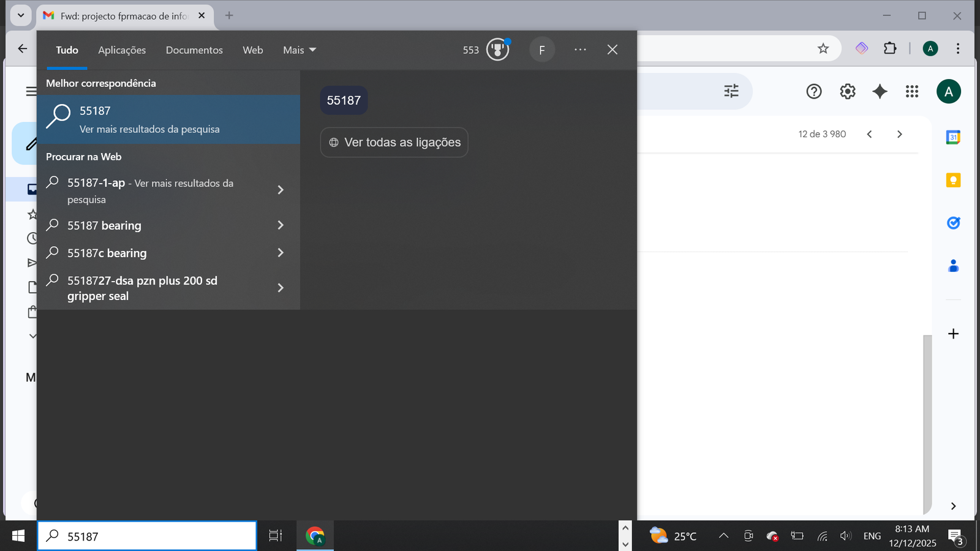Open Gmail support help icon

(814, 91)
